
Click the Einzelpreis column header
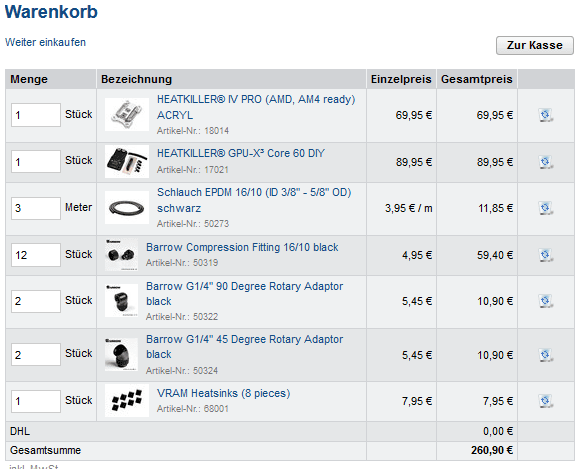(x=401, y=79)
